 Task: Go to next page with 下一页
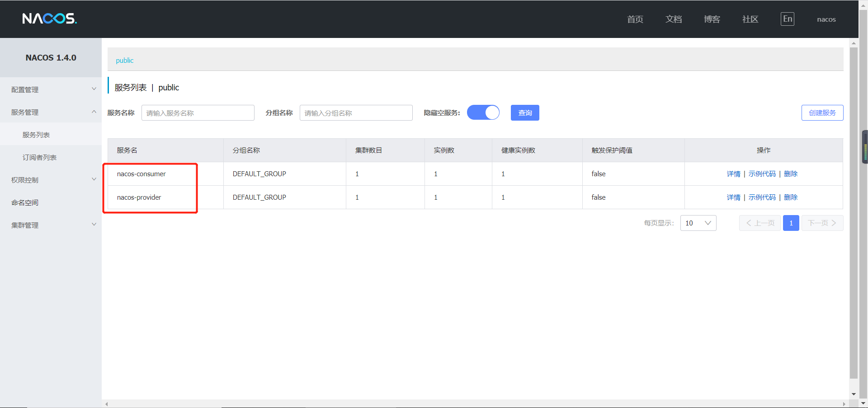click(822, 223)
